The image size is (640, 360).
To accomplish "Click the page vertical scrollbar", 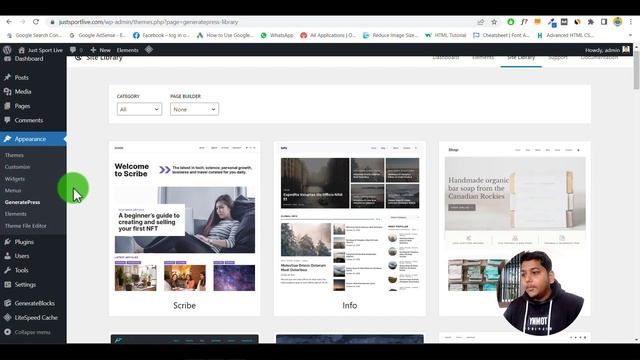I will [x=636, y=70].
